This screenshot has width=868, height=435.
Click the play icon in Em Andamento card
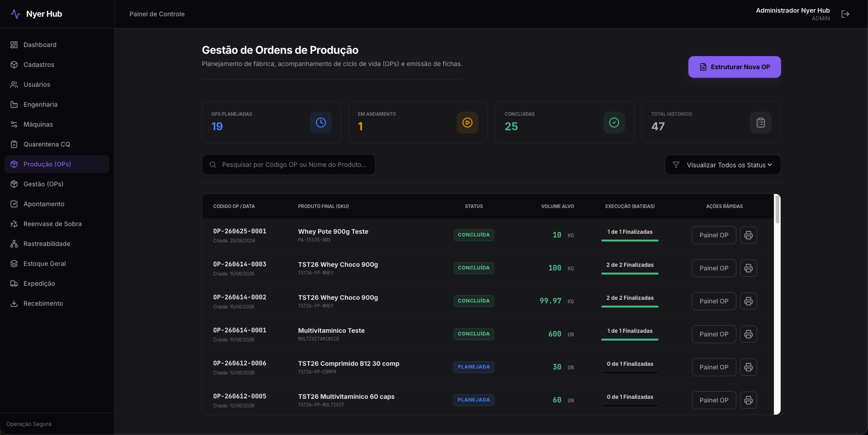click(x=467, y=123)
